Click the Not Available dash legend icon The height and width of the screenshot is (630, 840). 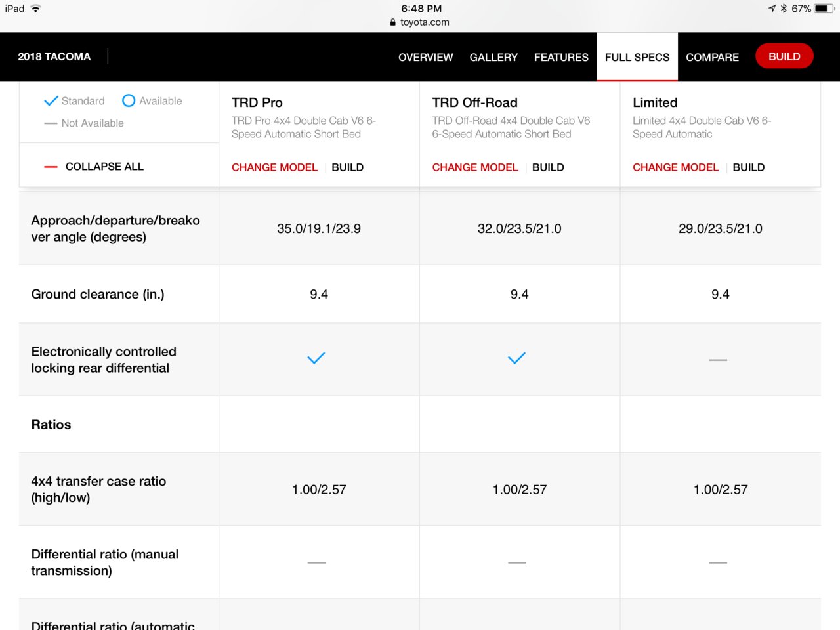pyautogui.click(x=51, y=123)
